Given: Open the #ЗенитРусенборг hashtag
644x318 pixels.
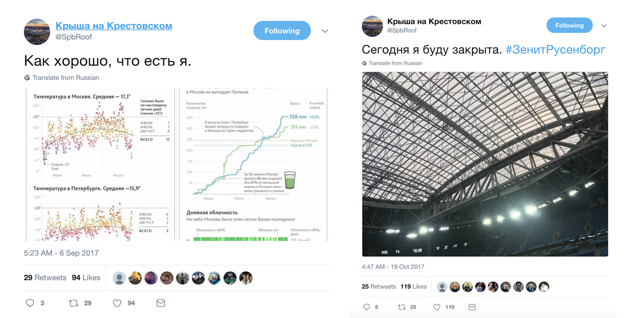Looking at the screenshot, I should (555, 50).
